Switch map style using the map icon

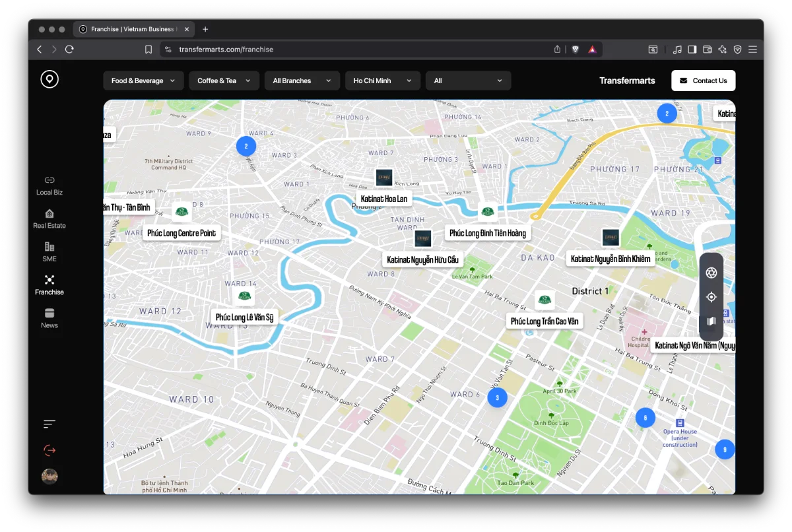point(711,321)
